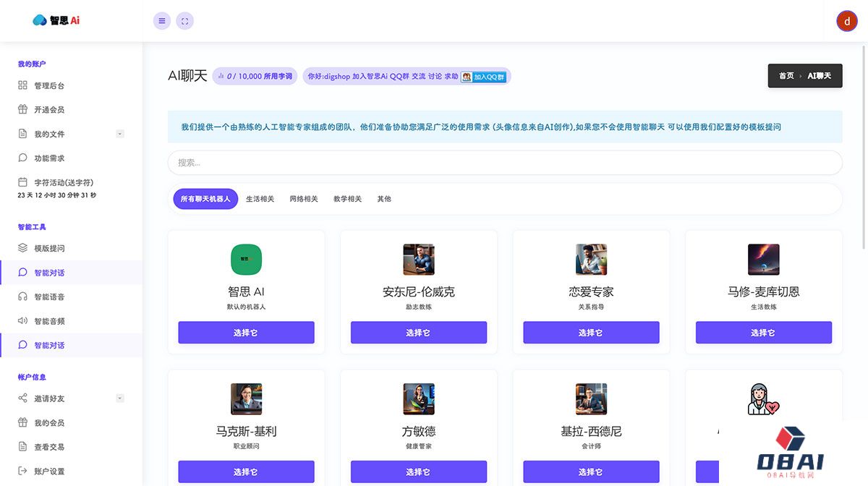Image resolution: width=868 pixels, height=486 pixels.
Task: Open 功能需求 chat bubble icon
Action: (22, 158)
